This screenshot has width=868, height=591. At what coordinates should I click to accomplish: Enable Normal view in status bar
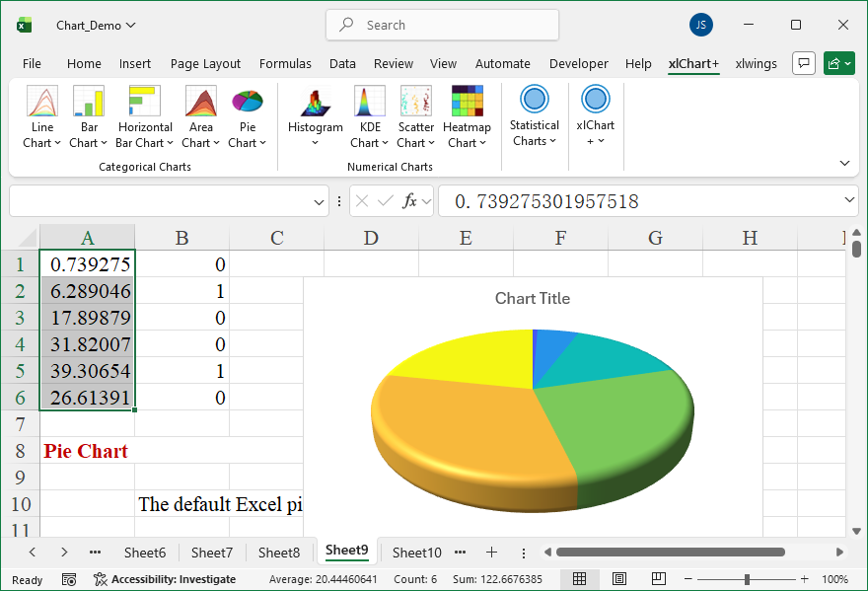(x=580, y=579)
